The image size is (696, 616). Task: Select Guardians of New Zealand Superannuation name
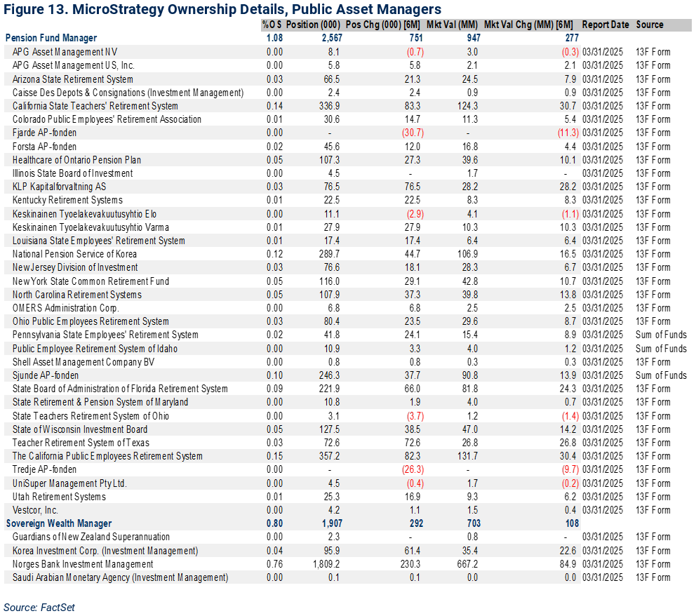tap(91, 537)
